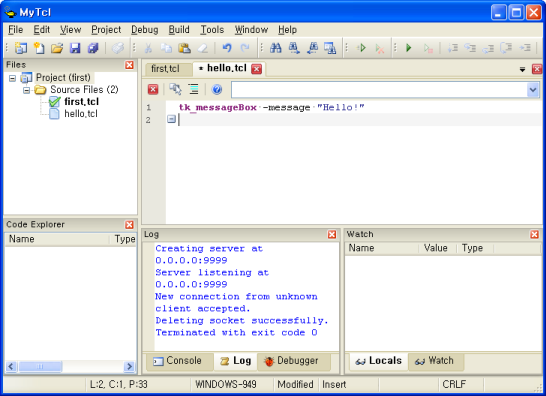Click the New Project toolbar icon
Viewport: 546px width, 396px height.
pyautogui.click(x=21, y=48)
